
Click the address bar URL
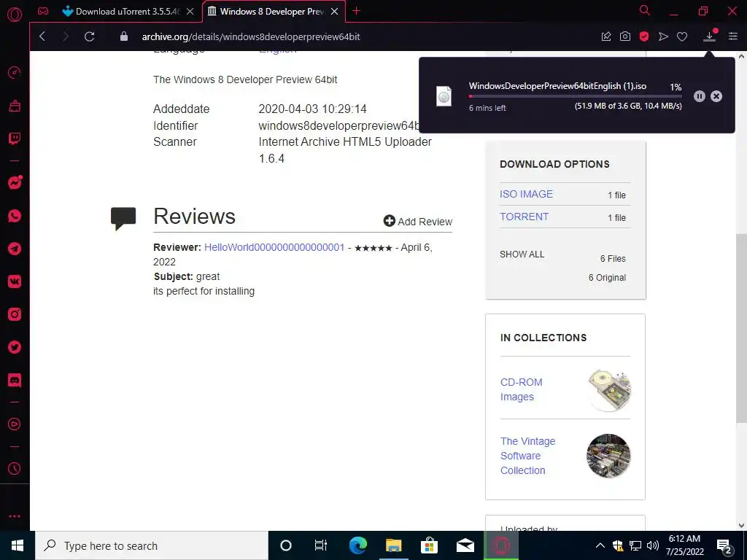251,36
